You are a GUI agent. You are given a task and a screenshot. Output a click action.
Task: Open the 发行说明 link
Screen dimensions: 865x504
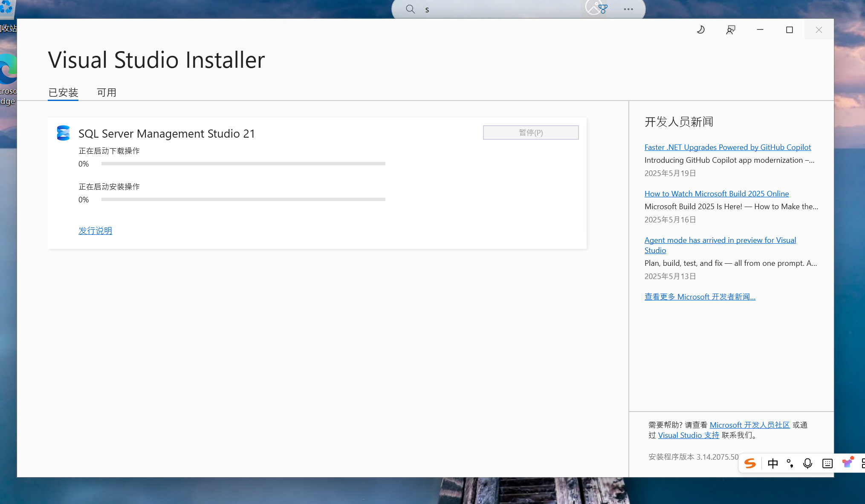pos(95,230)
